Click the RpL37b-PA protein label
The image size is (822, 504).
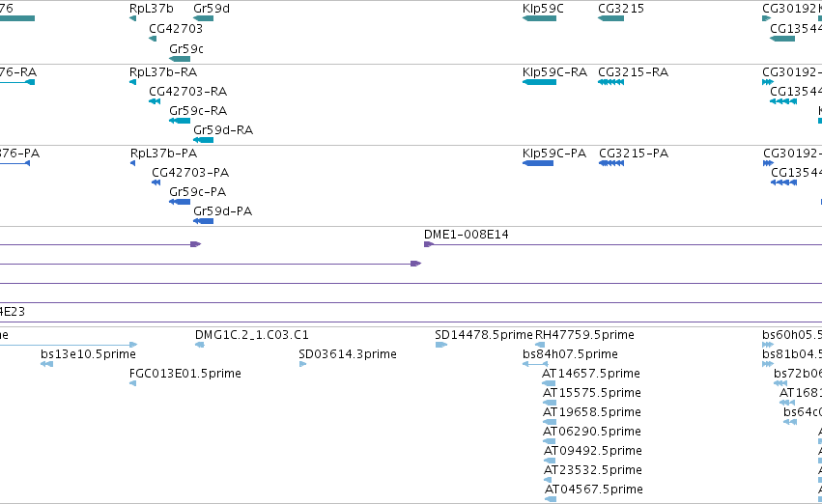163,154
